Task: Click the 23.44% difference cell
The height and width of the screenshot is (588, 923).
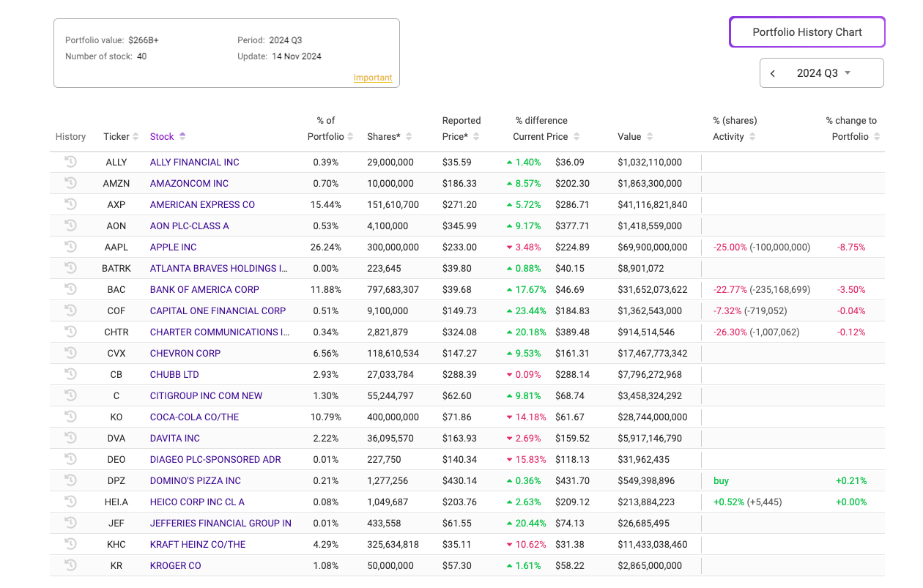Action: coord(526,310)
